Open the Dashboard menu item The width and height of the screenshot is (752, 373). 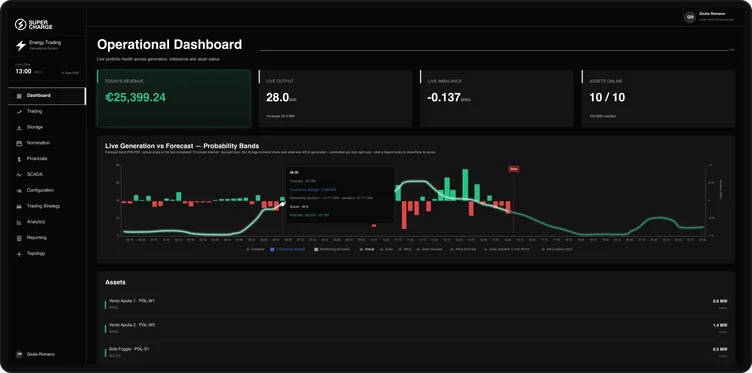pyautogui.click(x=47, y=96)
